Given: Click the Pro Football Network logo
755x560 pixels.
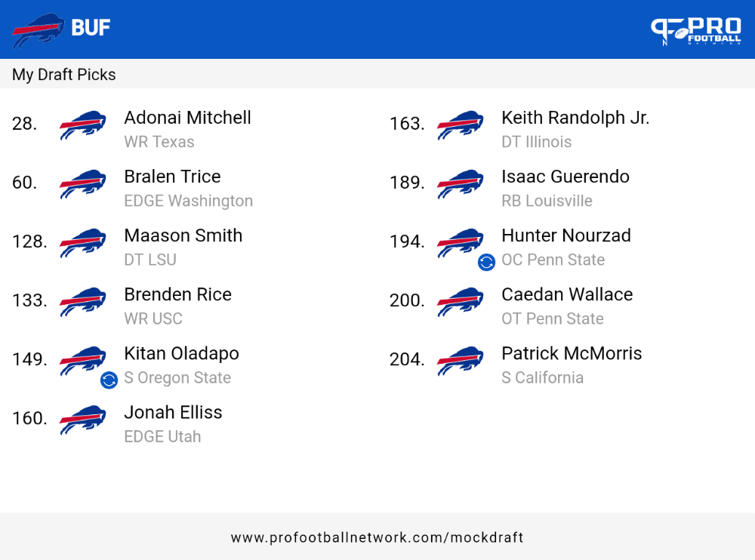Looking at the screenshot, I should (696, 31).
